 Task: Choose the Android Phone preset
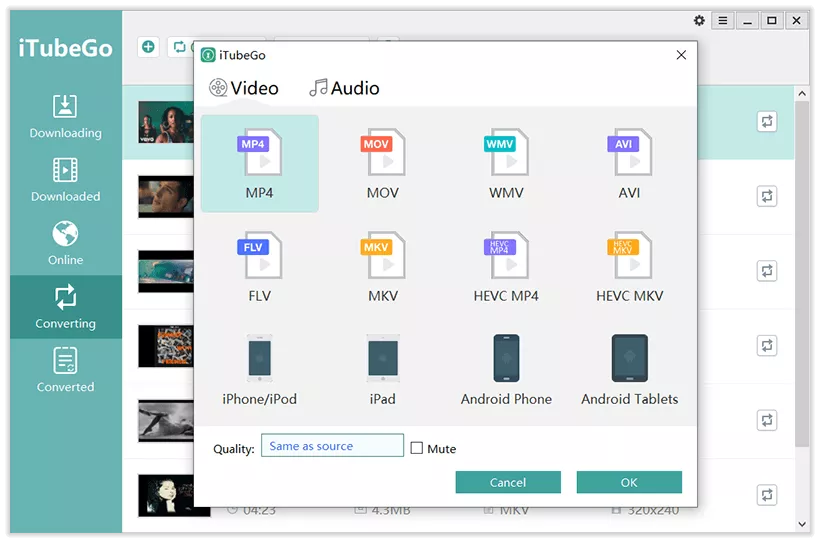506,361
